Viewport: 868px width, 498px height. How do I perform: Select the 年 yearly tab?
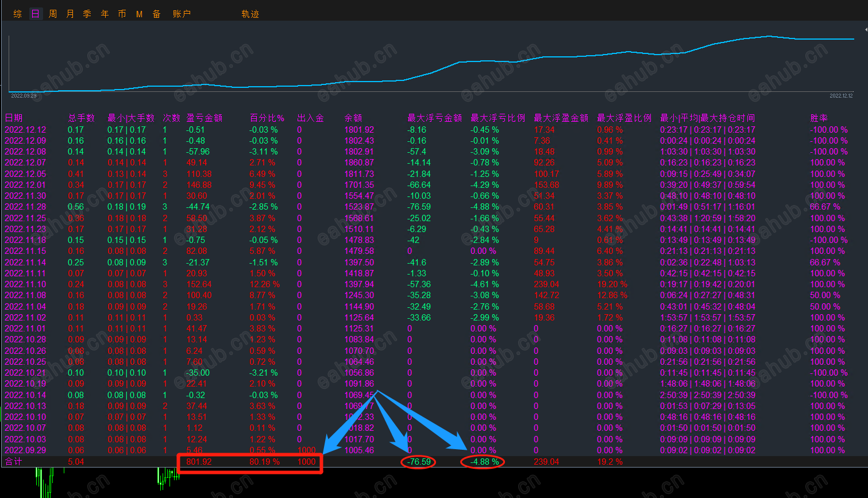point(105,14)
